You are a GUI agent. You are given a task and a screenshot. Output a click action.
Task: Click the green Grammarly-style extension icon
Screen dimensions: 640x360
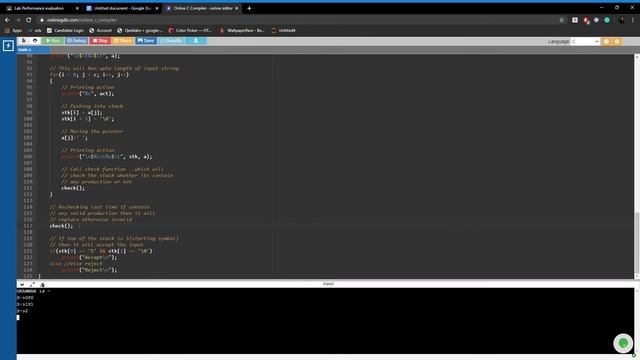[607, 20]
